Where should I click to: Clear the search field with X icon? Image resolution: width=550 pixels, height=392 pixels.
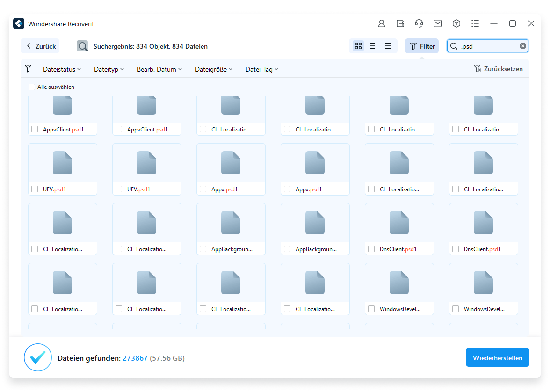click(x=523, y=46)
